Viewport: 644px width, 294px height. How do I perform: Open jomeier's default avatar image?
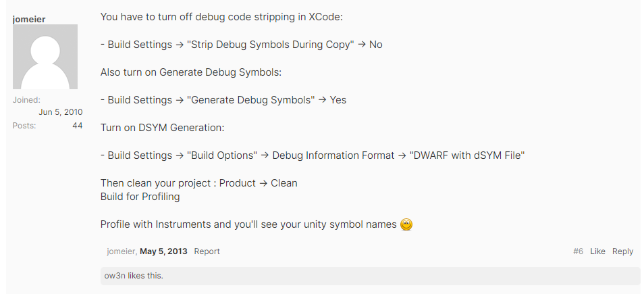(x=45, y=57)
